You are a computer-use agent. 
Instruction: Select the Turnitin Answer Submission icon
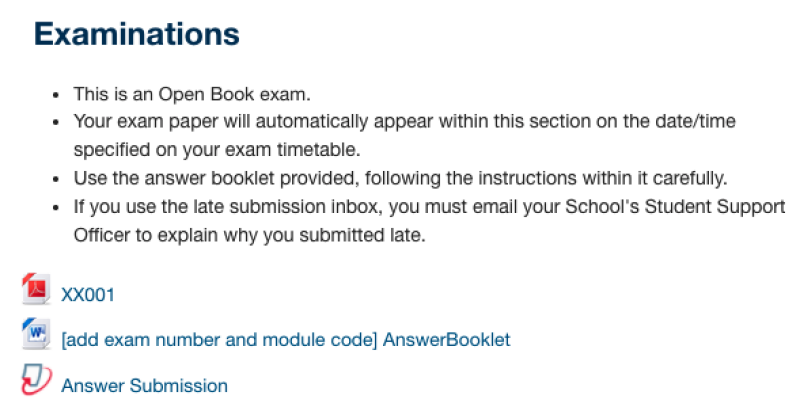[x=36, y=380]
